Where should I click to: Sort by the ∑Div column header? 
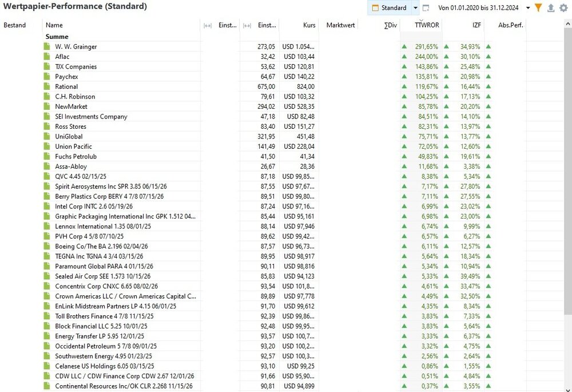click(379, 25)
